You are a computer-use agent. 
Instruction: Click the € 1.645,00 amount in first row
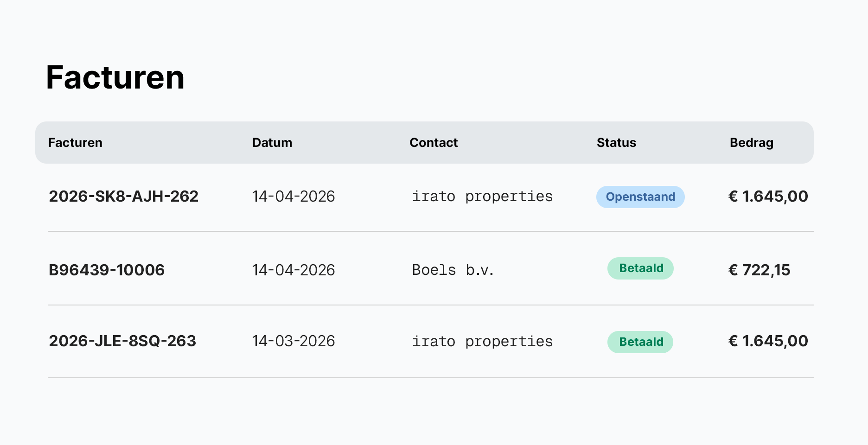[x=768, y=197]
